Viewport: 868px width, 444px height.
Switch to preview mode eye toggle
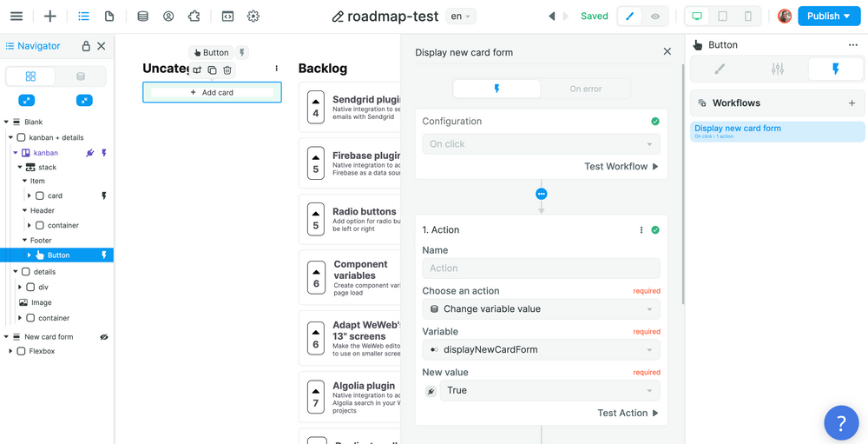(655, 17)
